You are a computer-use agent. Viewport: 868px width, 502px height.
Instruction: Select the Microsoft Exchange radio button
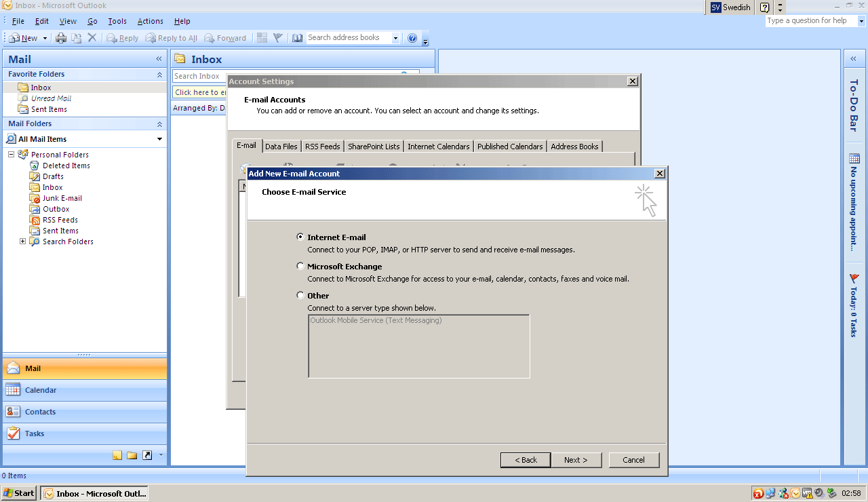tap(300, 267)
